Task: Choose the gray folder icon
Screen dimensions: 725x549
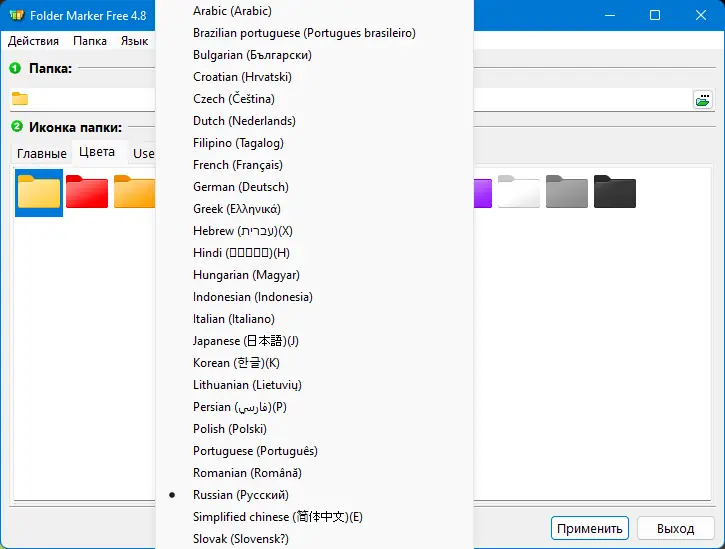Action: coord(567,192)
